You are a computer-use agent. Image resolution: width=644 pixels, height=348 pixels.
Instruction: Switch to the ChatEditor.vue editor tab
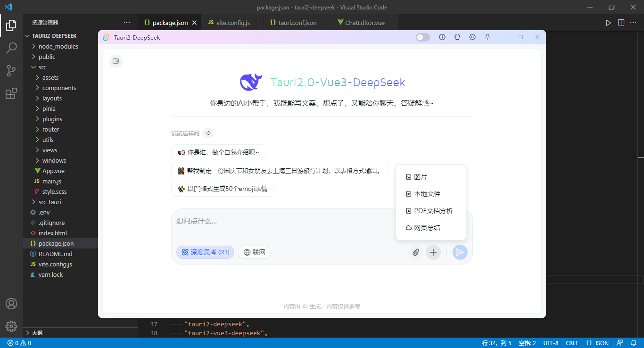(x=364, y=23)
